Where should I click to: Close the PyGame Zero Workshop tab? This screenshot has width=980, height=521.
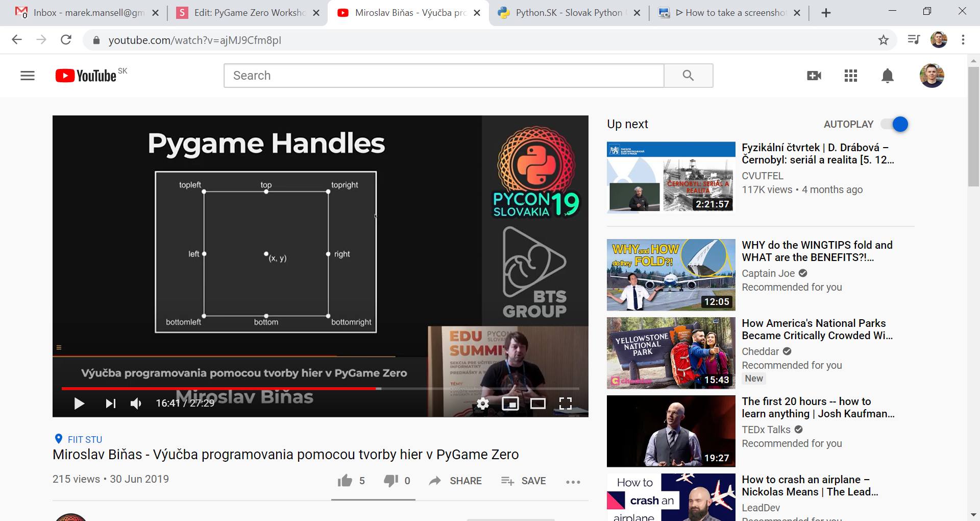pyautogui.click(x=316, y=13)
